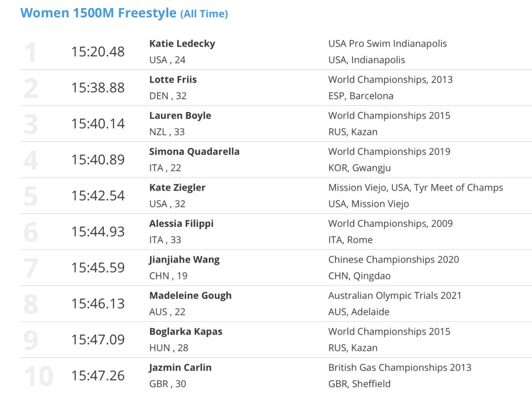View Kate Ziegler's swimmer page
This screenshot has height=399, width=532.
(177, 188)
